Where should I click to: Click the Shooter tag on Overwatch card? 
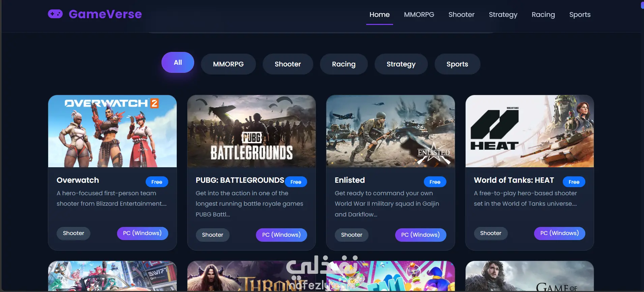click(x=74, y=233)
